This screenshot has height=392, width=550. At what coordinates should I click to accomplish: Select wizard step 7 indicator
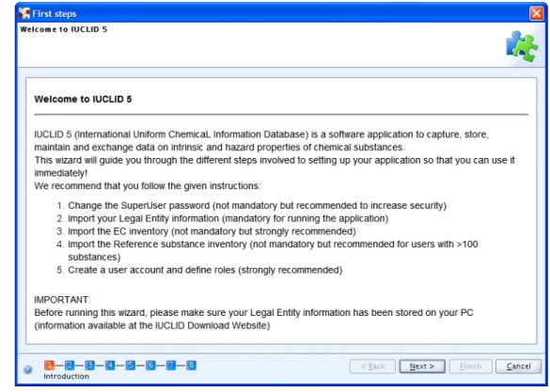171,366
